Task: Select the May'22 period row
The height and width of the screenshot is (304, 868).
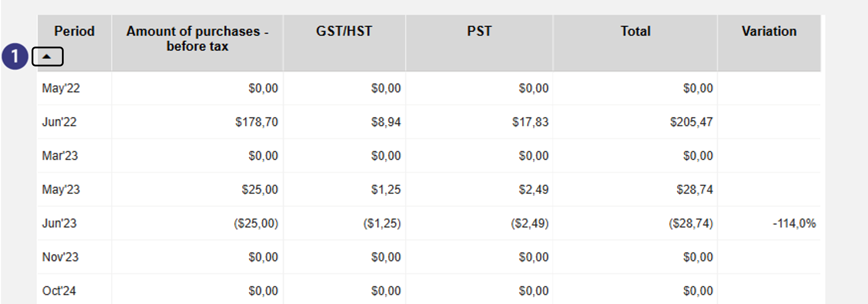Action: pyautogui.click(x=429, y=88)
